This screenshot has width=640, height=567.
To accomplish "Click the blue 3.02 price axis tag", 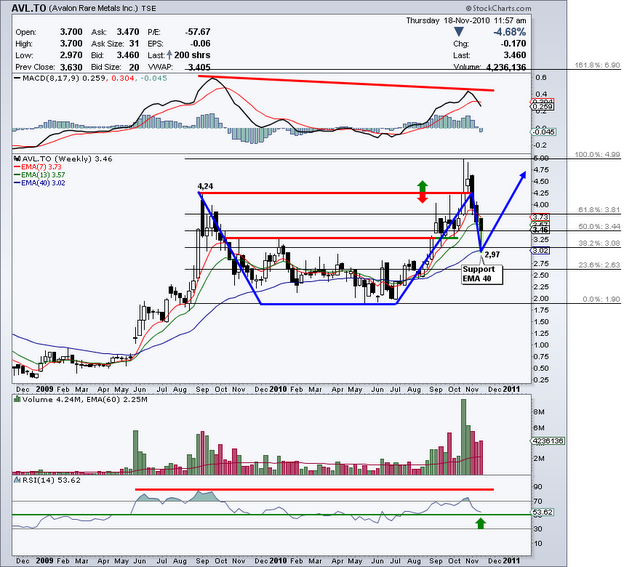I will click(x=540, y=251).
